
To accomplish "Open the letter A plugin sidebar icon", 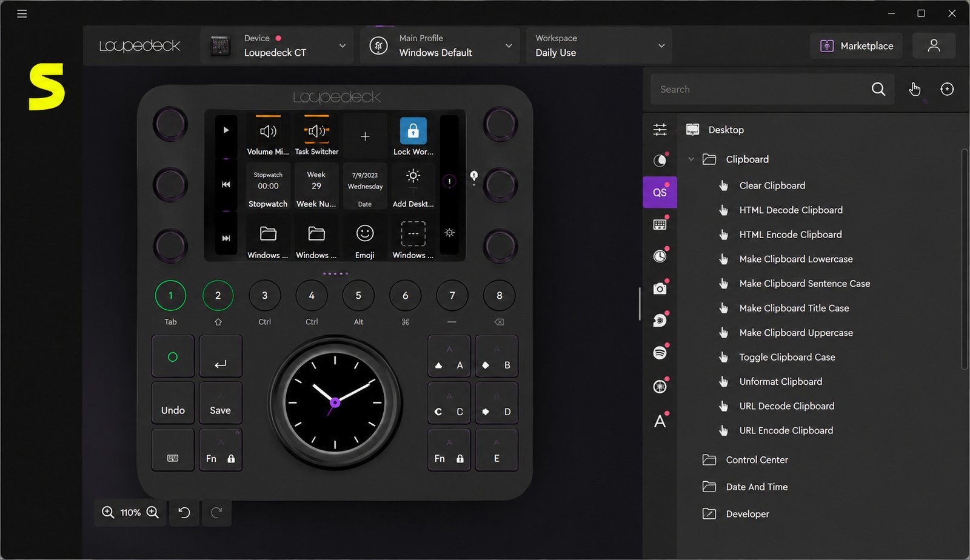I will click(x=660, y=421).
